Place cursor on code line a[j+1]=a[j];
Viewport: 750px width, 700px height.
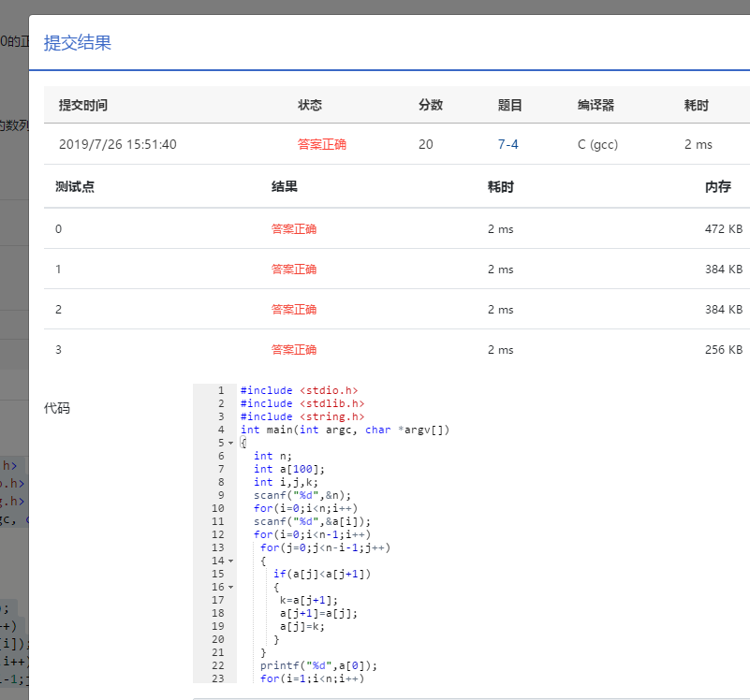(x=318, y=613)
